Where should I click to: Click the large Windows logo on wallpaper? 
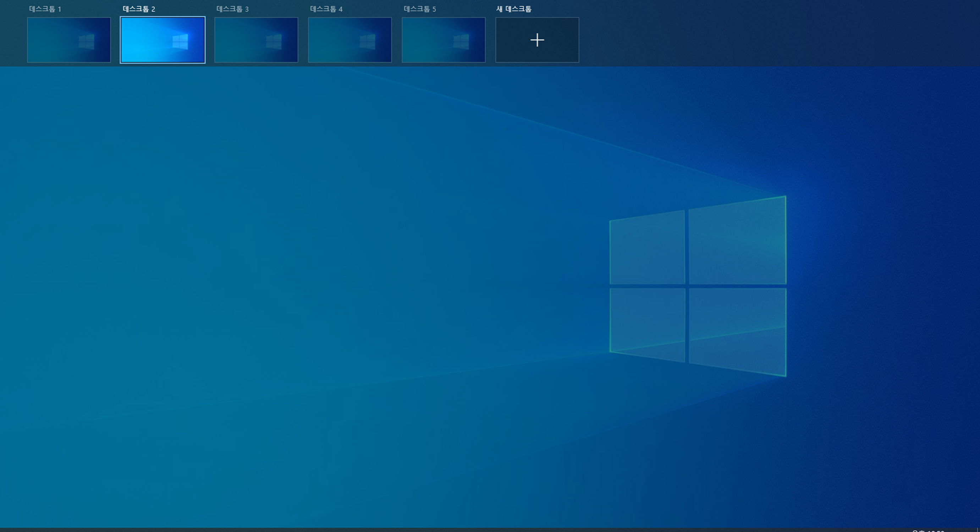(698, 286)
